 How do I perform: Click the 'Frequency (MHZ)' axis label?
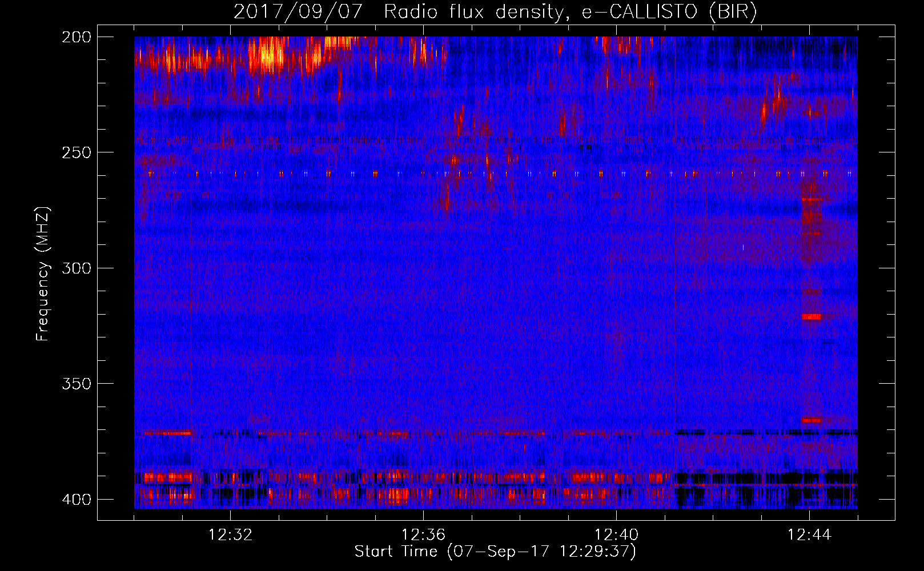pyautogui.click(x=43, y=274)
